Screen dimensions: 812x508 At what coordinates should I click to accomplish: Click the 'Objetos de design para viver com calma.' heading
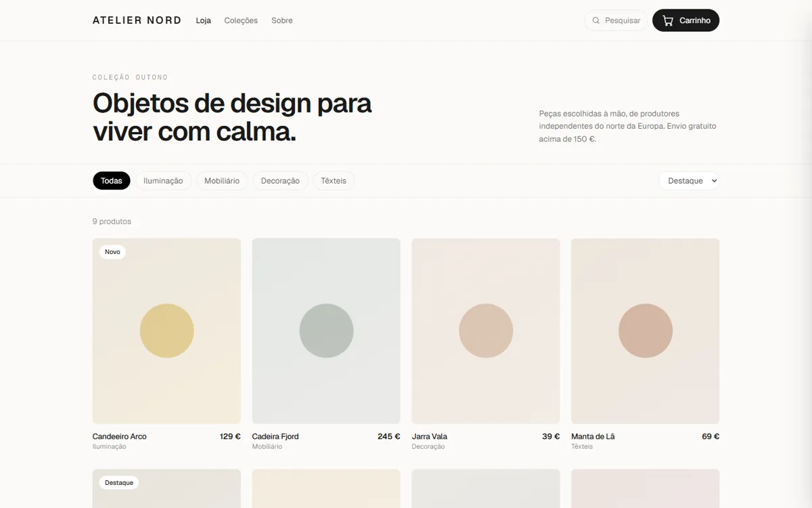(232, 117)
